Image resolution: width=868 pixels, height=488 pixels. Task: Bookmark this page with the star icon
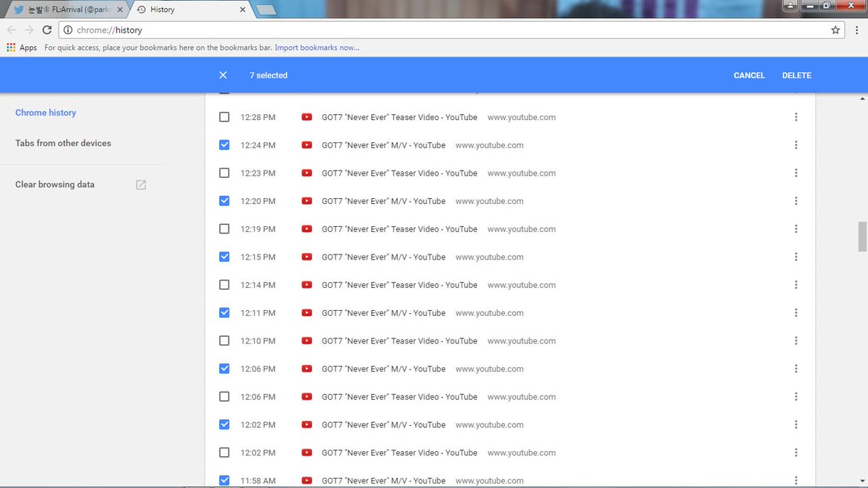835,30
